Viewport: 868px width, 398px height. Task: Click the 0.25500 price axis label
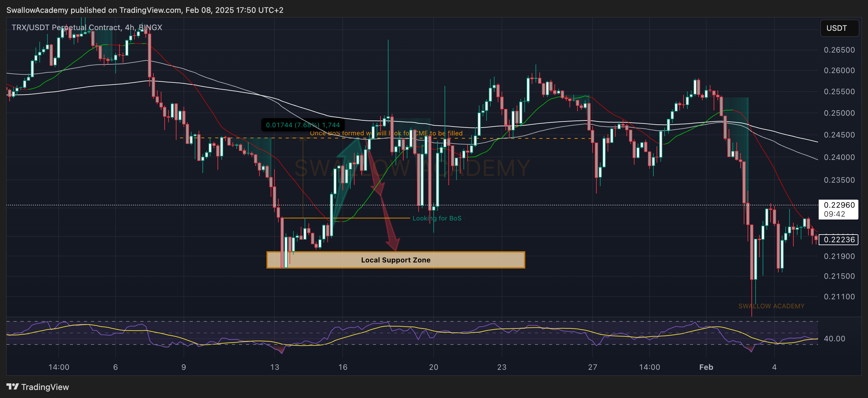pos(839,92)
